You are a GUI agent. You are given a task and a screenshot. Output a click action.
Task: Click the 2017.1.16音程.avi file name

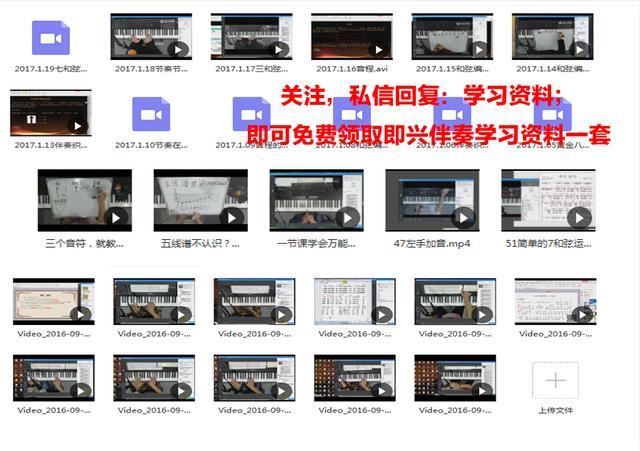[x=353, y=69]
